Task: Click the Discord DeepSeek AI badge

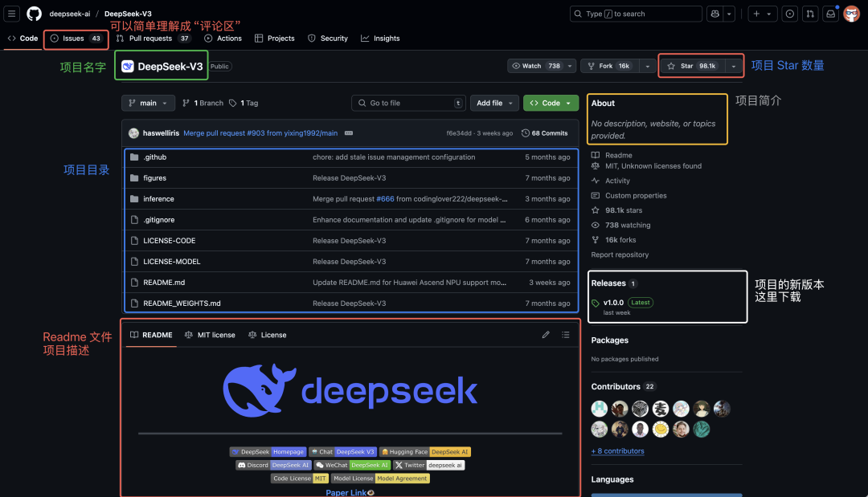Action: tap(273, 465)
